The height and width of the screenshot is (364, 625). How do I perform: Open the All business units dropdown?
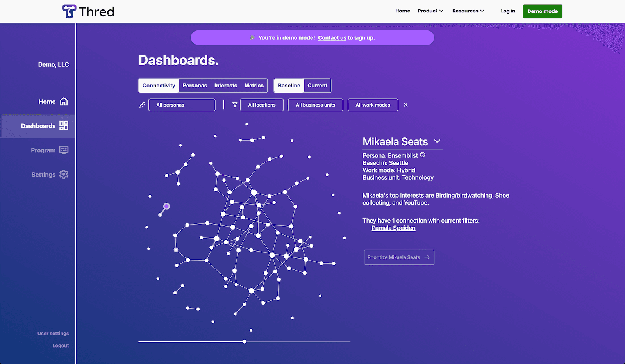click(x=315, y=105)
